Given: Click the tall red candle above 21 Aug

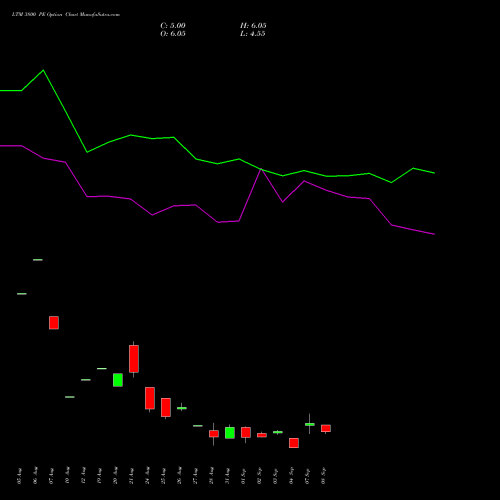Looking at the screenshot, I should point(134,359).
